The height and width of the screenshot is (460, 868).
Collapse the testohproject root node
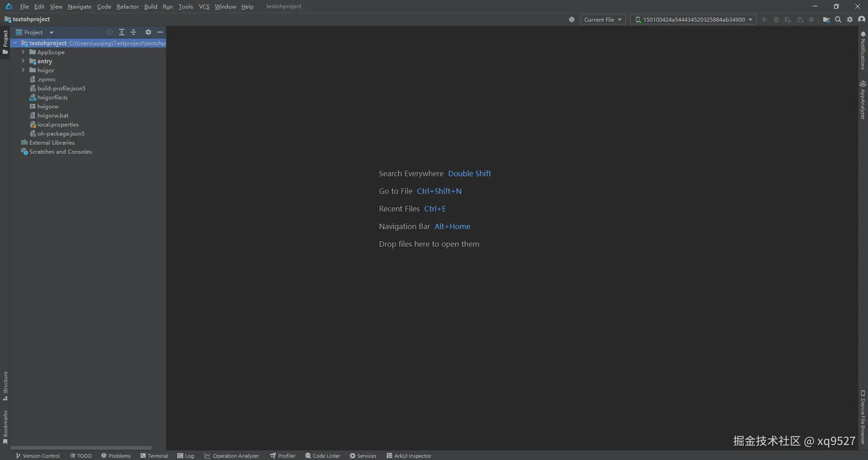15,43
